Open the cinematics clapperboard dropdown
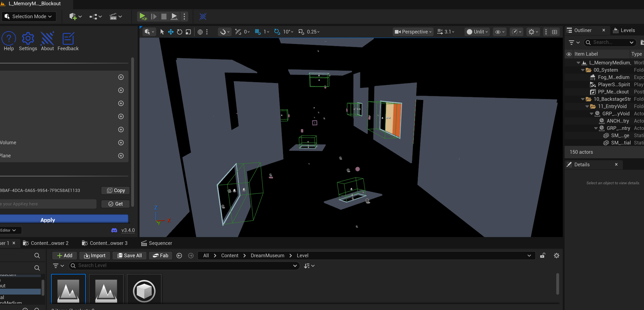The image size is (644, 310). tap(116, 17)
